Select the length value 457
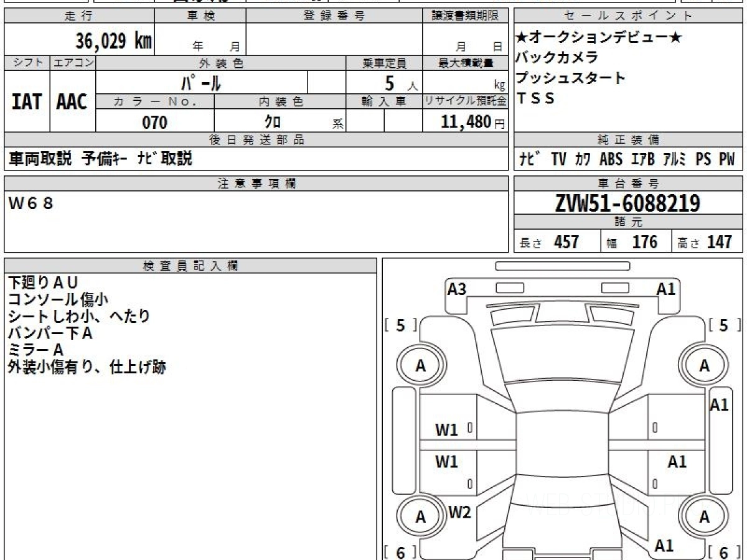 click(x=566, y=242)
